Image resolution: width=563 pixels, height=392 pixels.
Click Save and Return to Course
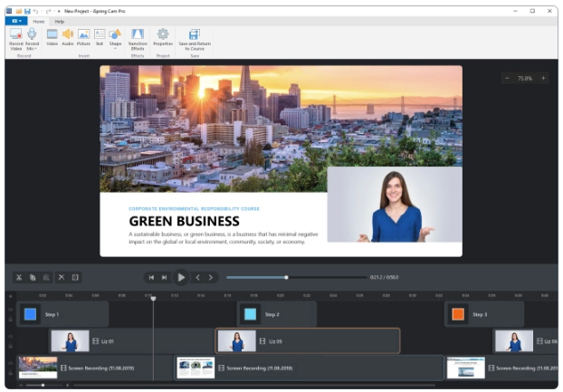195,40
